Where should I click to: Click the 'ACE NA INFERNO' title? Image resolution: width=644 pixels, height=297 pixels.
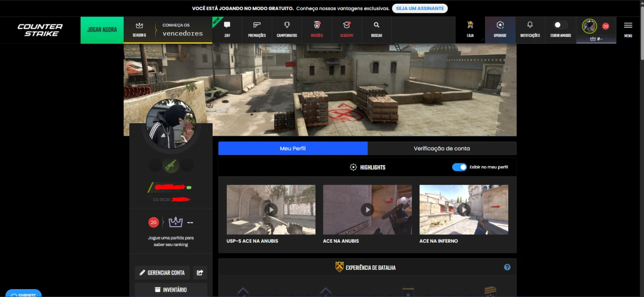(x=438, y=241)
